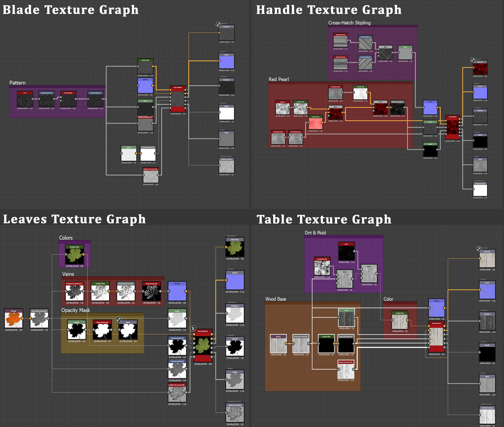Viewport: 504px width, 427px height.
Task: Click the checker badge on table Base Color output
Action: click(479, 249)
